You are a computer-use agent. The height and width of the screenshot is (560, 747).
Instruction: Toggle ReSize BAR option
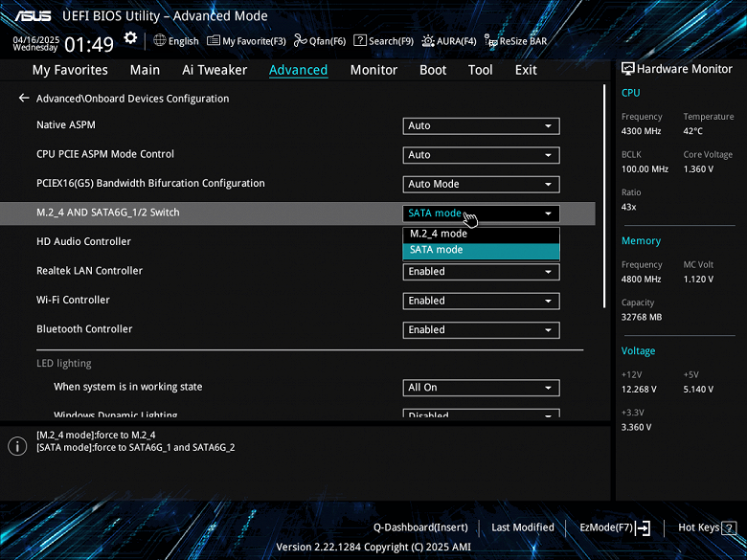click(x=515, y=41)
